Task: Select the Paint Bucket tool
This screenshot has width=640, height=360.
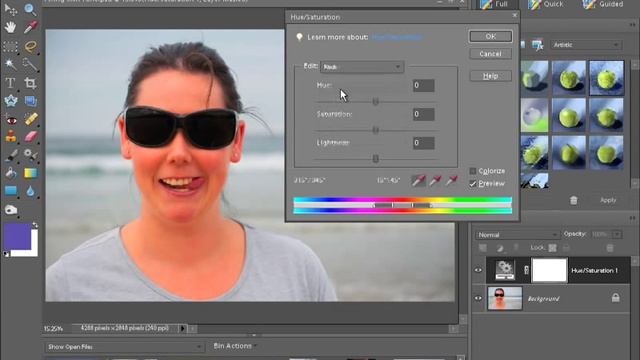Action: (x=10, y=173)
